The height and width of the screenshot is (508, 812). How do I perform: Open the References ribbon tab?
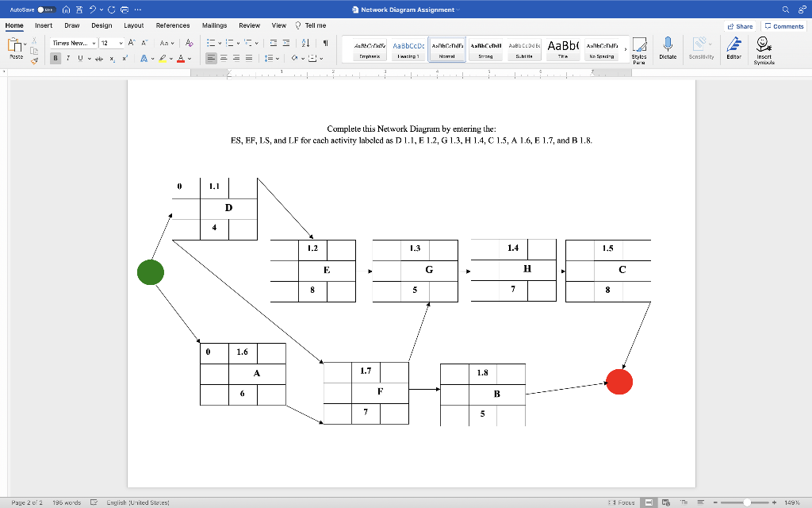(173, 25)
